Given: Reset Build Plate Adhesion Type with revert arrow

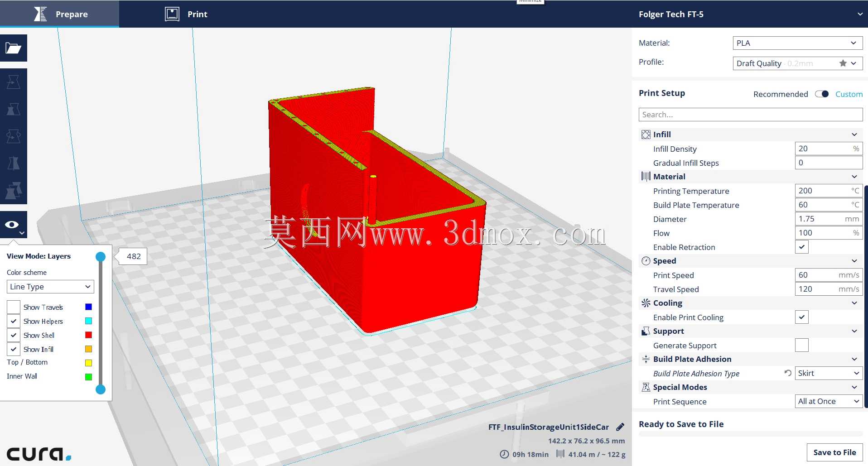Looking at the screenshot, I should pyautogui.click(x=788, y=373).
